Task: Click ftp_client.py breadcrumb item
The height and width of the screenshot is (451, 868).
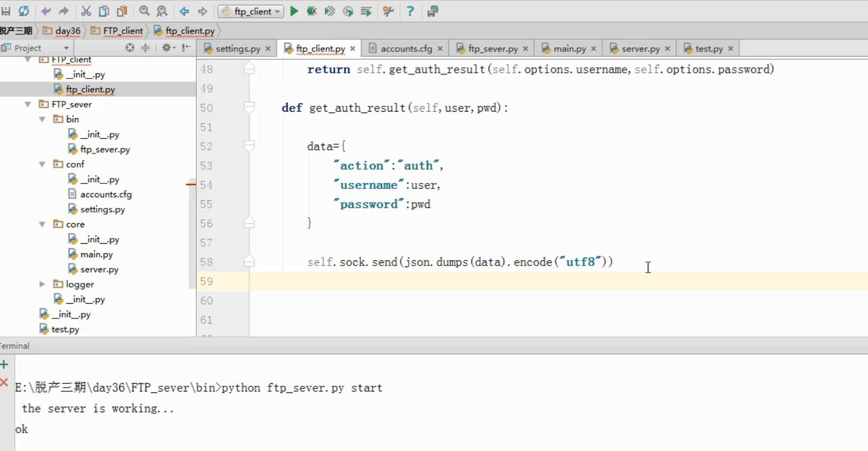Action: tap(184, 31)
